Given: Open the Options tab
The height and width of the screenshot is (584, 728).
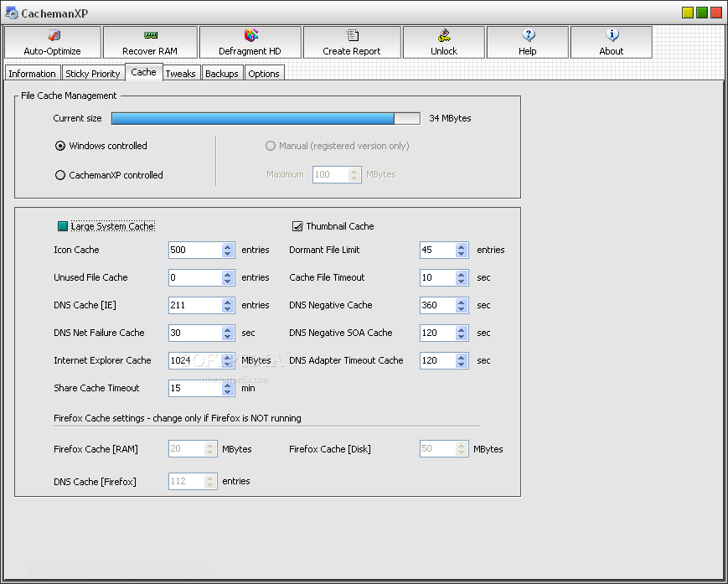Looking at the screenshot, I should (x=264, y=74).
